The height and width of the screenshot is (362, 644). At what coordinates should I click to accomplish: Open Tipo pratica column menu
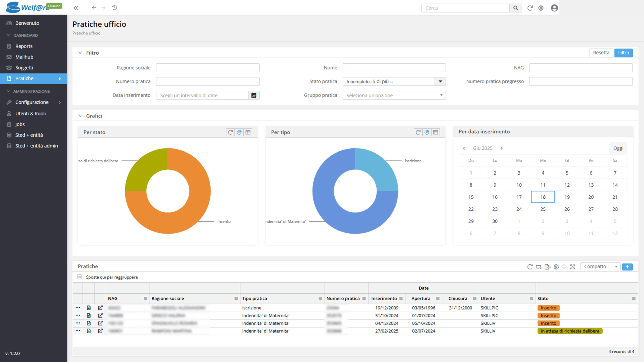tap(320, 298)
